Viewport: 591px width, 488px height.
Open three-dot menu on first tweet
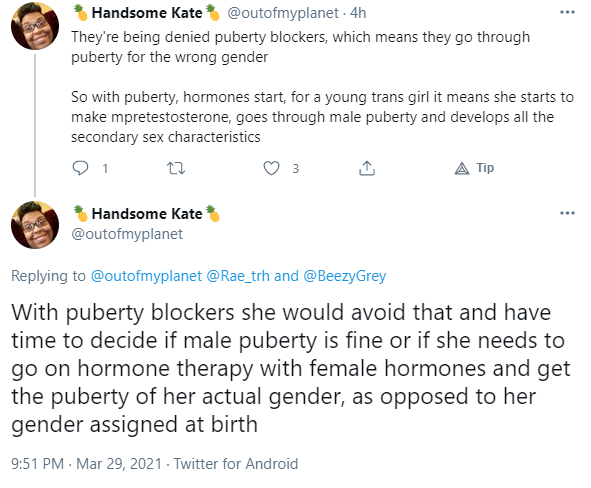[x=567, y=13]
